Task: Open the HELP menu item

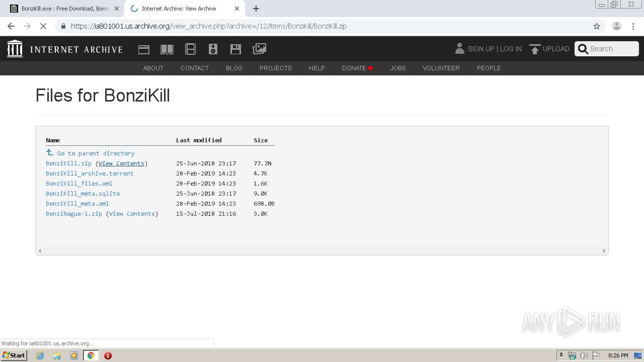Action: pos(317,68)
